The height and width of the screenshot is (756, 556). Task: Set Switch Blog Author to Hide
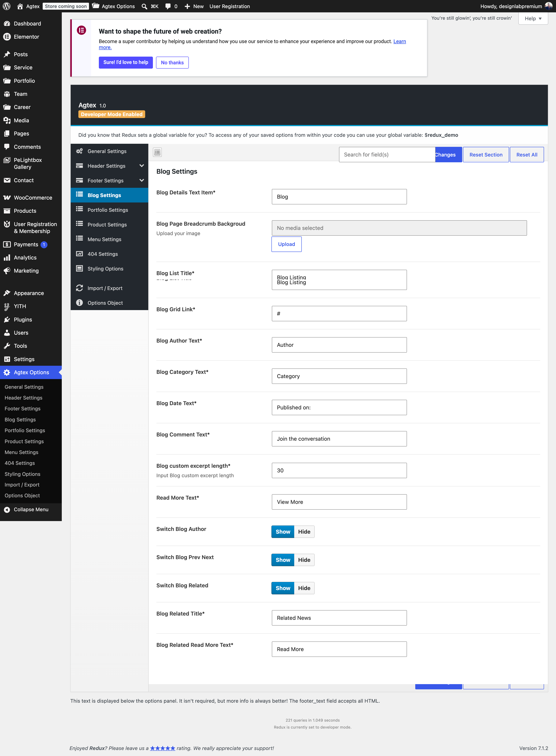(304, 532)
